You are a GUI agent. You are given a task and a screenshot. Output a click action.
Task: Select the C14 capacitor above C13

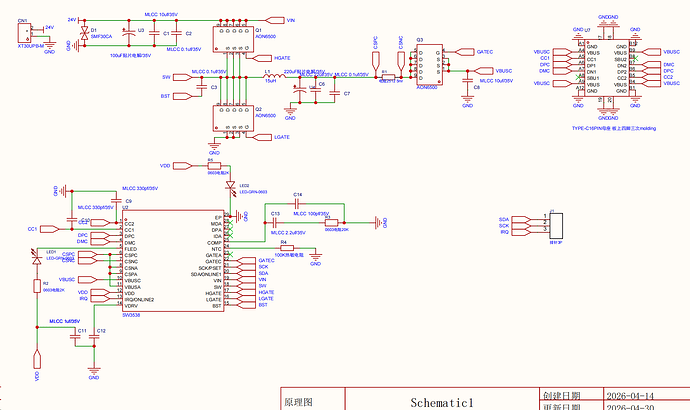pos(297,204)
